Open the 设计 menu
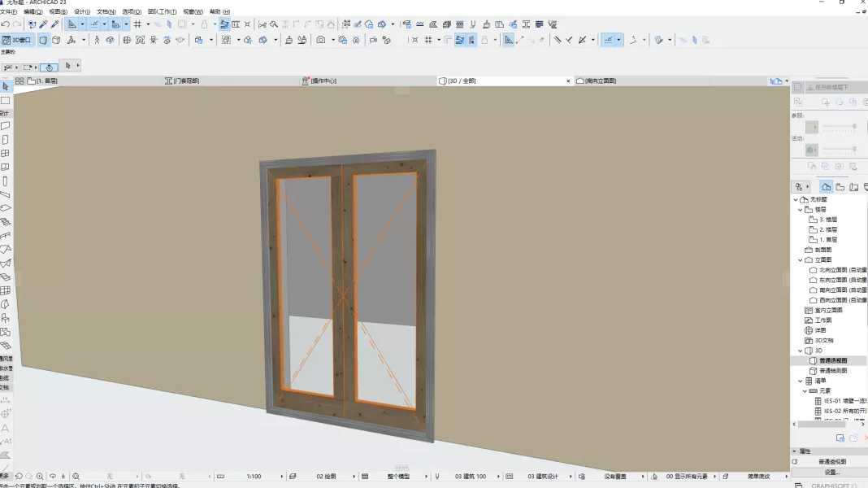 pos(82,11)
